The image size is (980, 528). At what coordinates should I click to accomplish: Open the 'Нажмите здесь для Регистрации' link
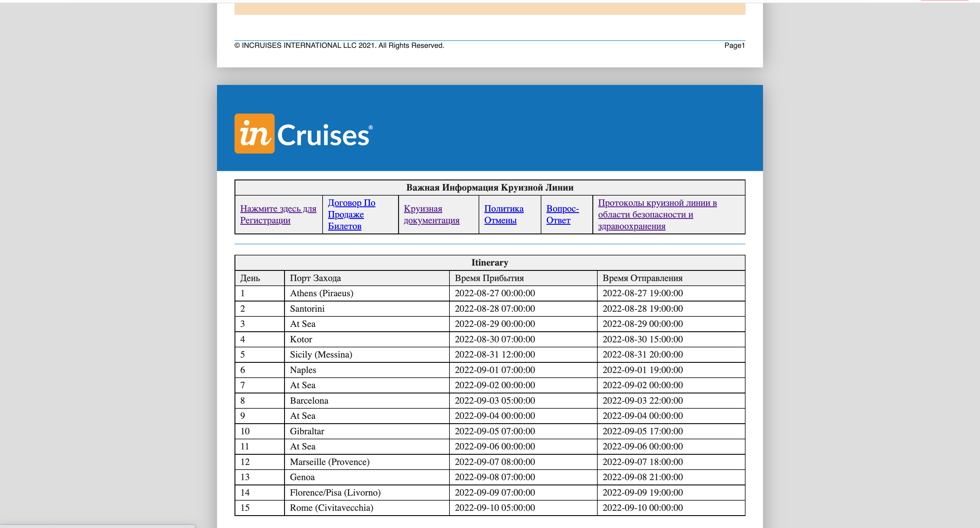(278, 214)
